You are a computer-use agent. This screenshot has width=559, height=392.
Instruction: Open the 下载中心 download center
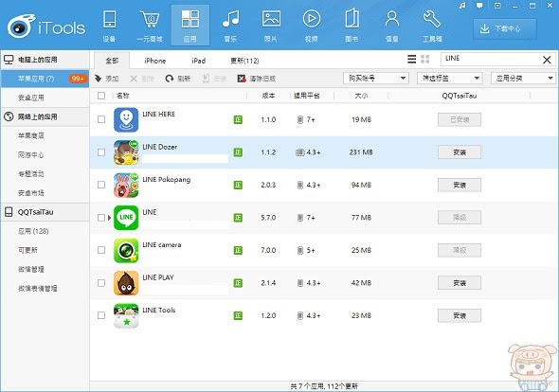click(x=505, y=28)
